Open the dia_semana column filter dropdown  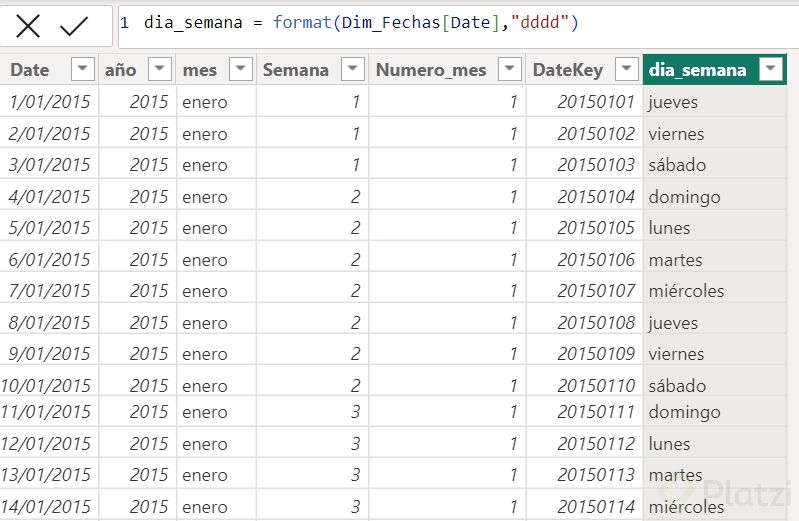point(770,69)
